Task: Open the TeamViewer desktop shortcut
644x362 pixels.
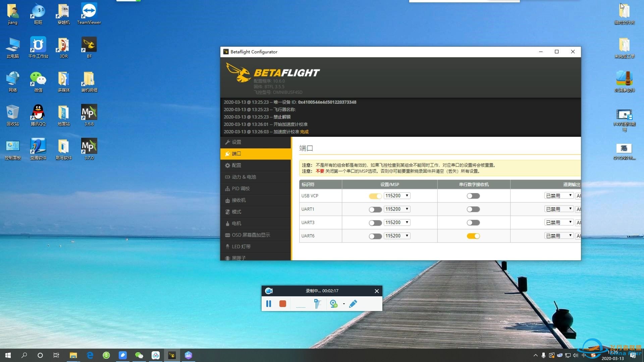Action: [89, 14]
